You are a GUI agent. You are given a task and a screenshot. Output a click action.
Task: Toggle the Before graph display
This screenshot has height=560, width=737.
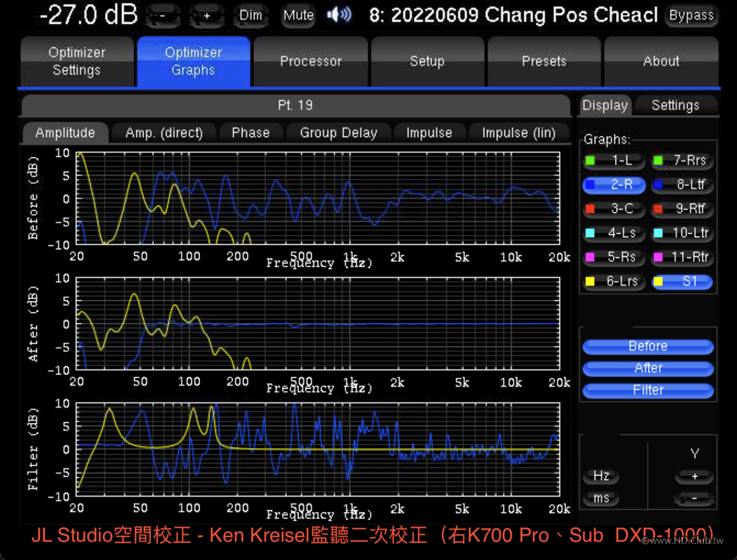648,347
